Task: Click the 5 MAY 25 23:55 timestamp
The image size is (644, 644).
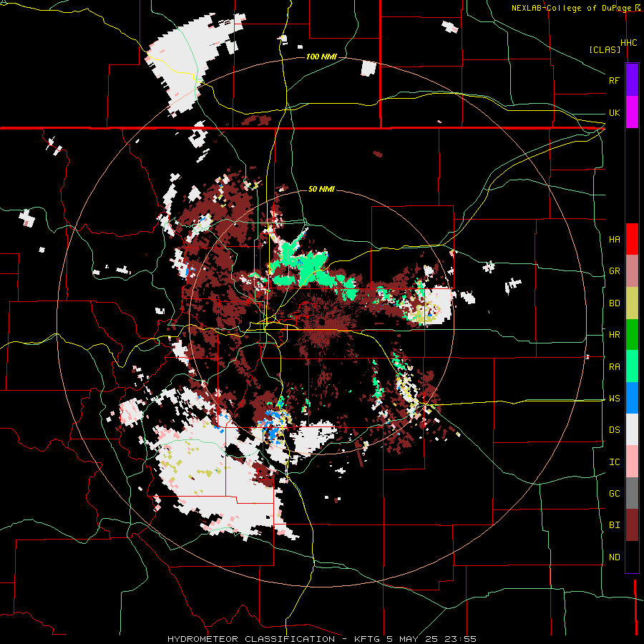Action: click(431, 639)
